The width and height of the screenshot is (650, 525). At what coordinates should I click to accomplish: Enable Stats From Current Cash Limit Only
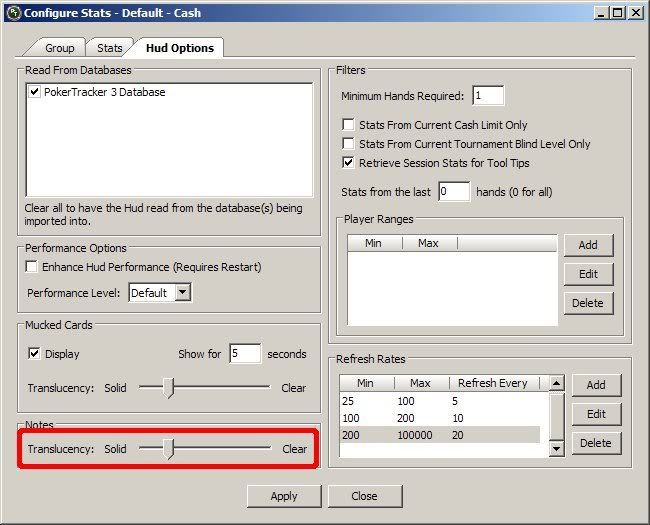[x=349, y=125]
